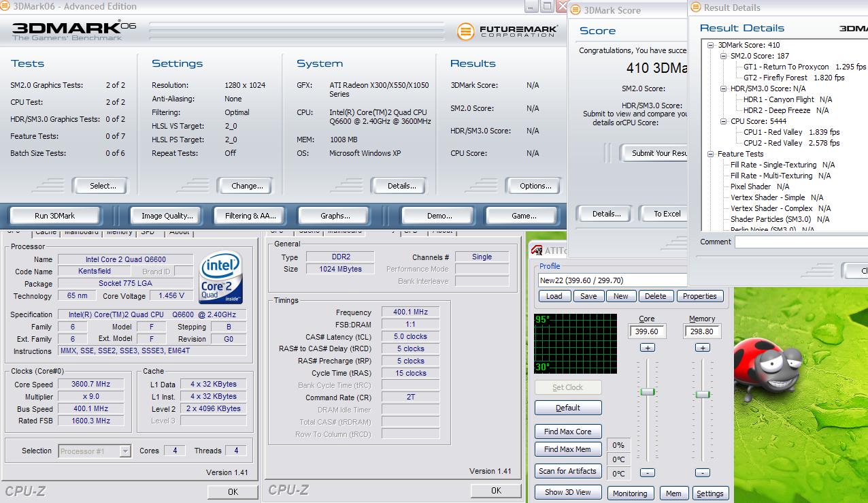The image size is (868, 503).
Task: Click the Comment text field
Action: (x=801, y=242)
